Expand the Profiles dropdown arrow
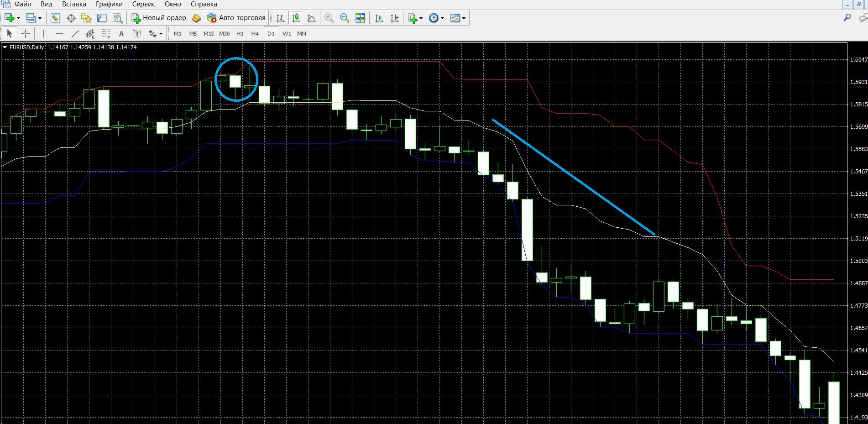868x424 pixels. tap(40, 18)
